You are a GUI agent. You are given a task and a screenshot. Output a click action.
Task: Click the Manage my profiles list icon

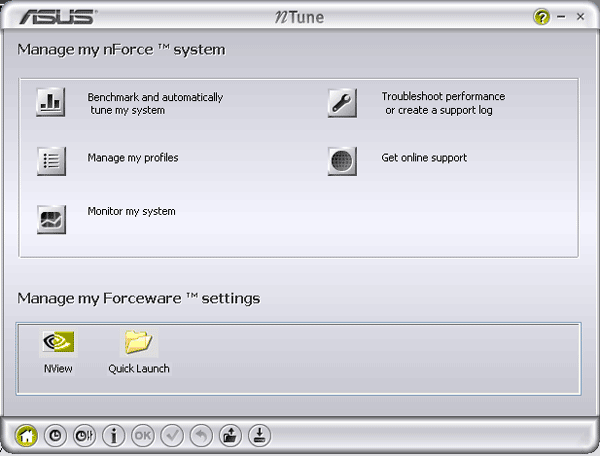[x=51, y=161]
